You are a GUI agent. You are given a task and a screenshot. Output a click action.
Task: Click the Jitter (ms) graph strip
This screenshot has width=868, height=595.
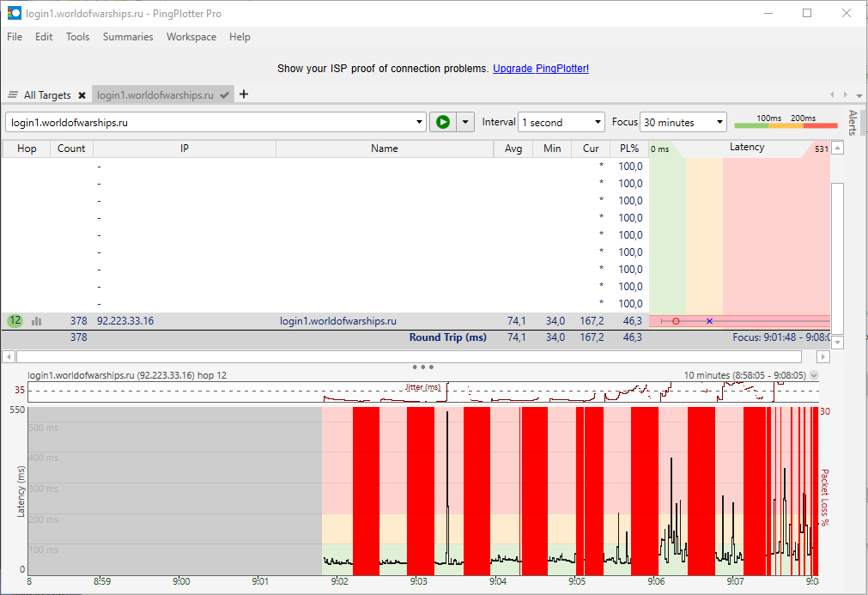[x=423, y=392]
